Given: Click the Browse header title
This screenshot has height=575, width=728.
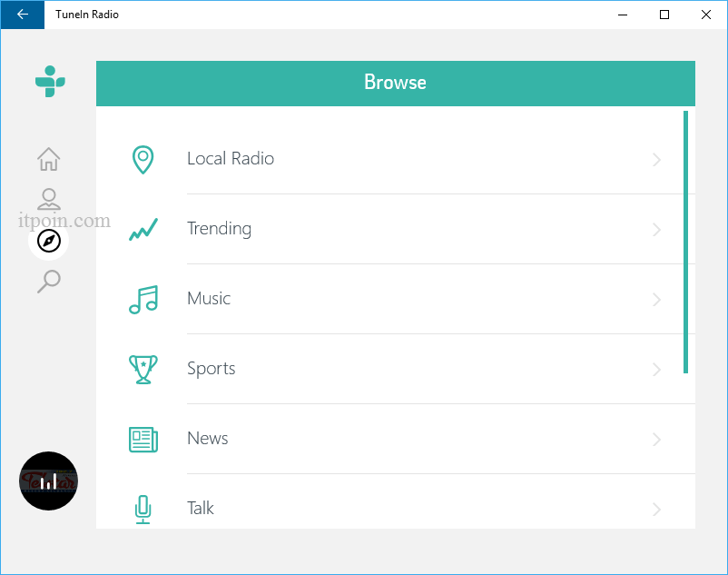Looking at the screenshot, I should tap(395, 83).
